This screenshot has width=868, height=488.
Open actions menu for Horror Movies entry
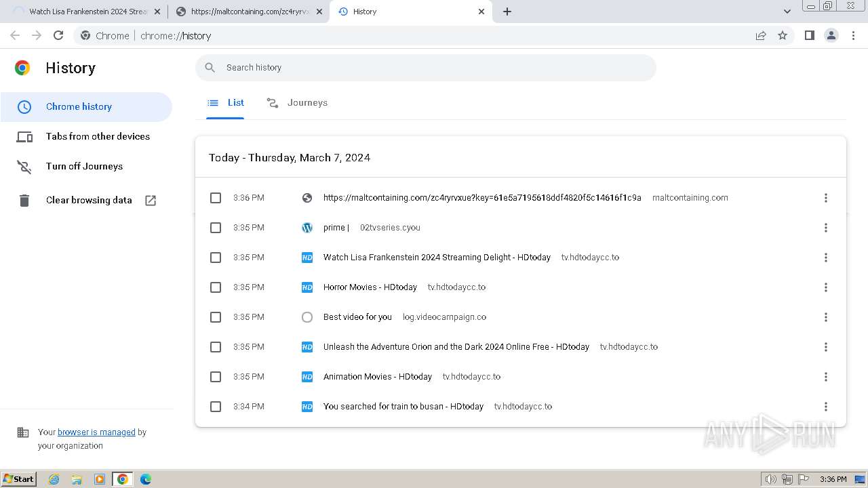826,287
